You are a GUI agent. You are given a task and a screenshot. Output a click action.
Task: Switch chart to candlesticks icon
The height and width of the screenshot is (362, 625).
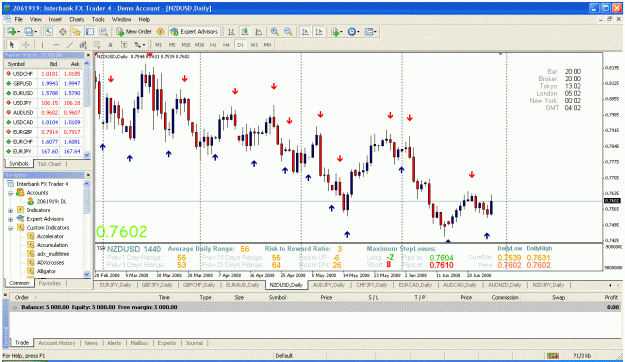[245, 31]
